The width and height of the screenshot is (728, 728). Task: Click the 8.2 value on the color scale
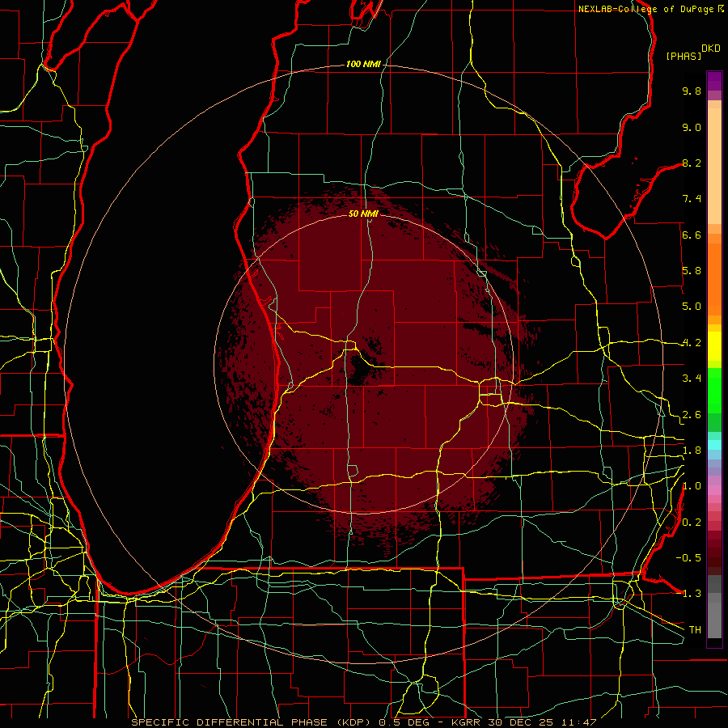(x=692, y=163)
